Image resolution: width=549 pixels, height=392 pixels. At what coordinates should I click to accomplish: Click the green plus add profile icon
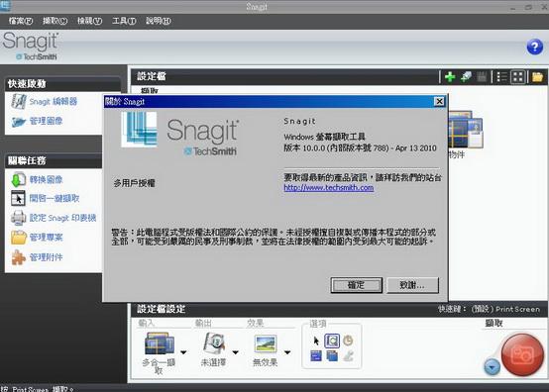(x=450, y=76)
